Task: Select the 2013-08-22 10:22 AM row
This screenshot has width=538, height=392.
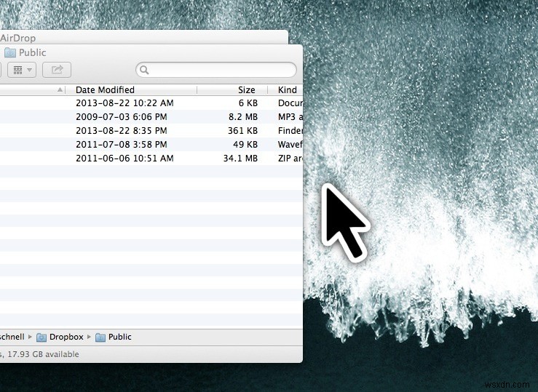Action: (x=151, y=103)
